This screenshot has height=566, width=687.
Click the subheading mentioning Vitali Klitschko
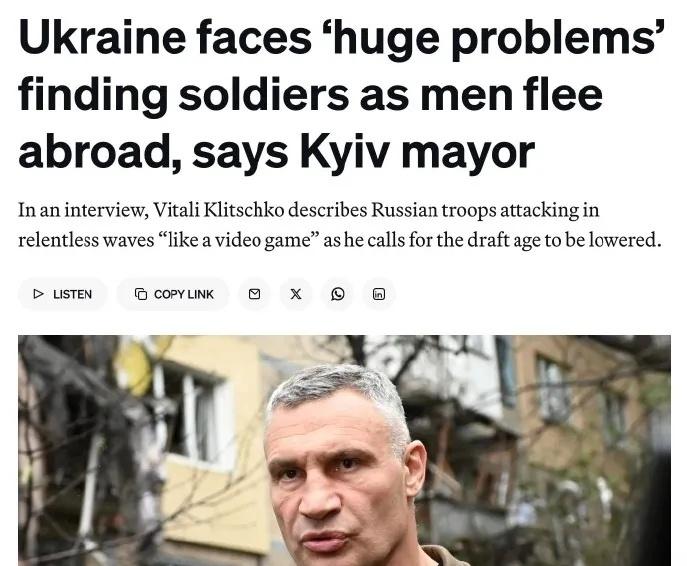tap(340, 225)
